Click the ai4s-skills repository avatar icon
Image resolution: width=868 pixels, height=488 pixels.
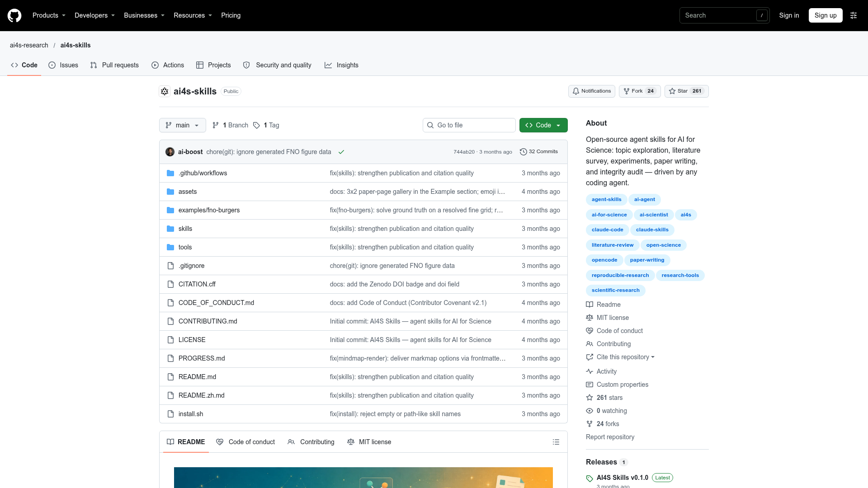tap(165, 91)
